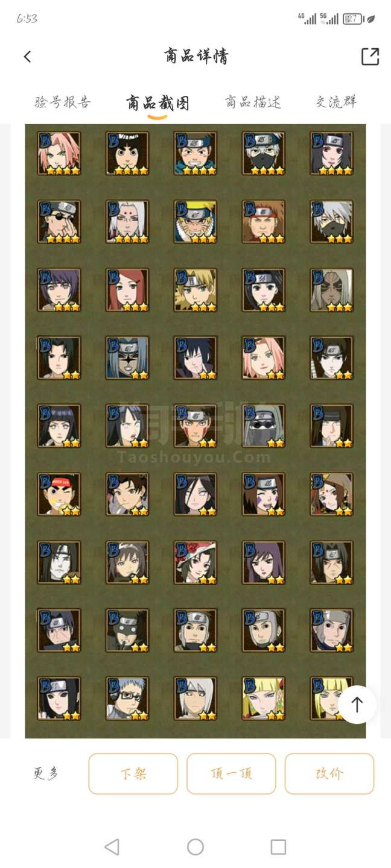Select glasses-wearing gray-haired avatar in bottom row

[127, 699]
